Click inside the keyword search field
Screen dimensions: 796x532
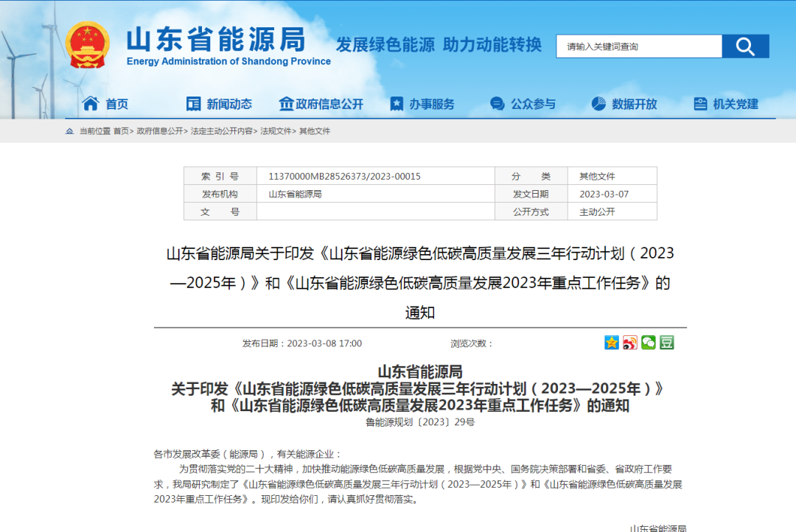pyautogui.click(x=638, y=46)
